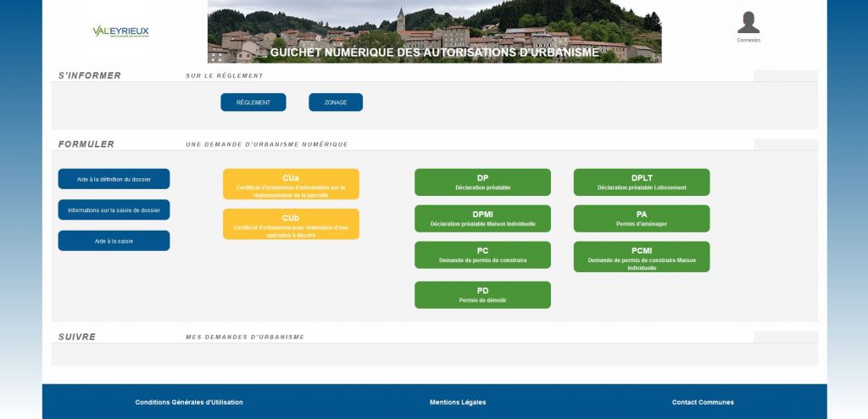Choose DPLT Déclaration préalable Lotissement
The height and width of the screenshot is (419, 868).
642,182
